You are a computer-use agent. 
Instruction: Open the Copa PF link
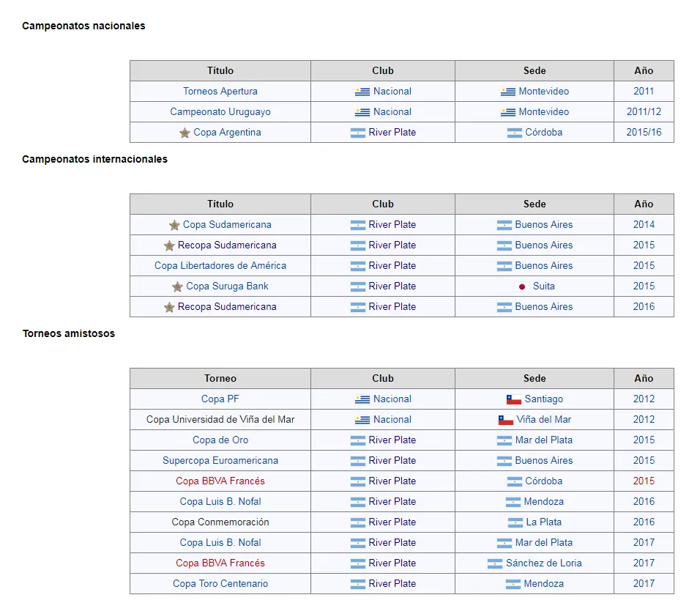coord(220,399)
